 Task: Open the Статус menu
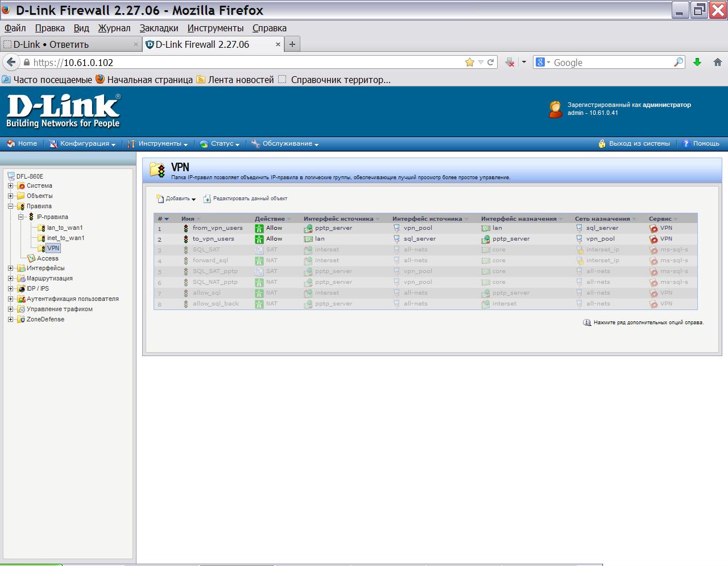[220, 144]
